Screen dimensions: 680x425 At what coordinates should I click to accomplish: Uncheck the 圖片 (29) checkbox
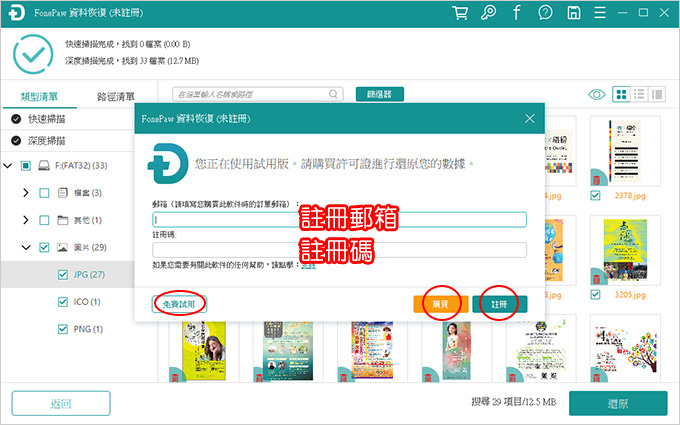(x=44, y=247)
